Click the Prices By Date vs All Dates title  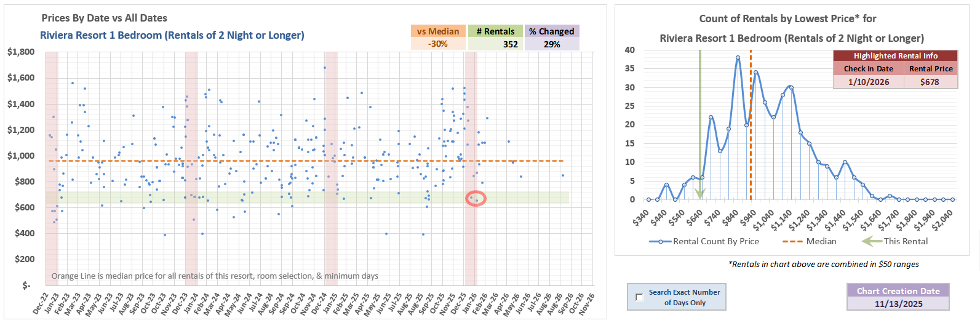pos(104,18)
